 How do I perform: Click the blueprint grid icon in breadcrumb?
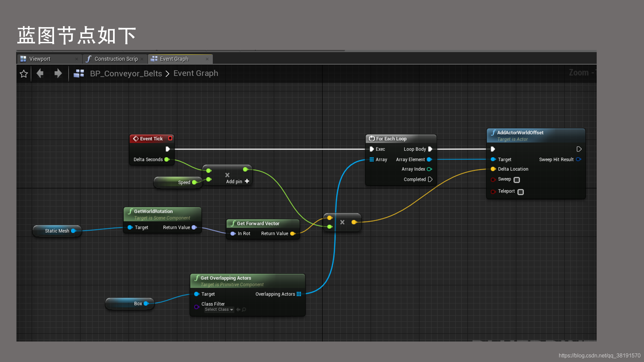tap(79, 73)
